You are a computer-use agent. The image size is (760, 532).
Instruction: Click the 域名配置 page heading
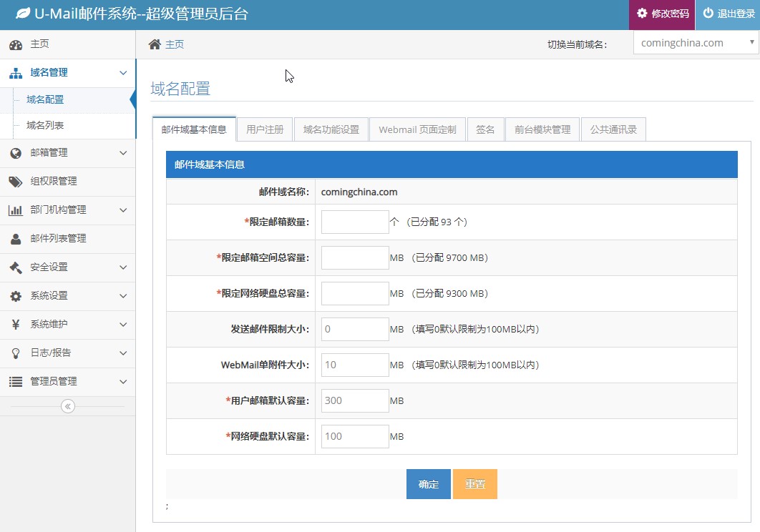180,89
